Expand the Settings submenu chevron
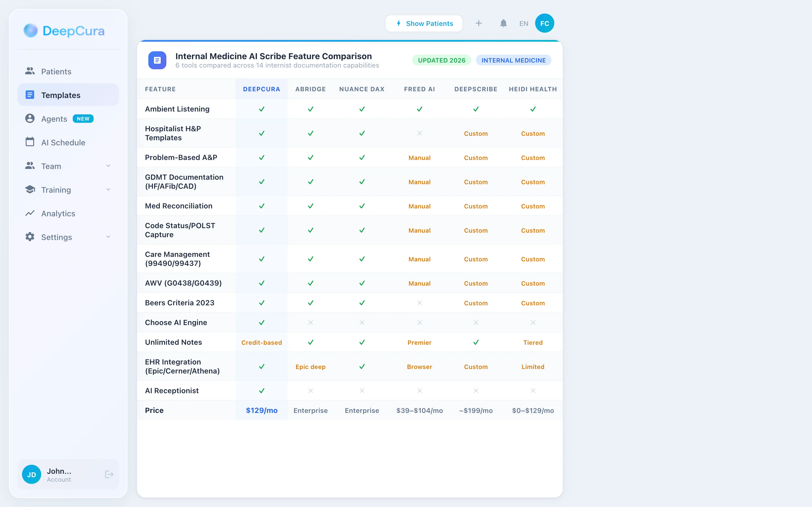This screenshot has width=812, height=507. click(108, 237)
